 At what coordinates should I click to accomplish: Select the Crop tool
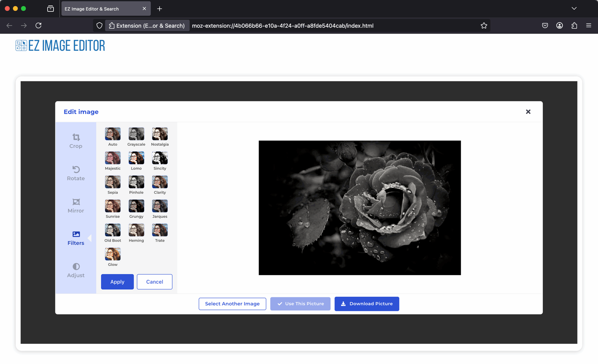[76, 141]
